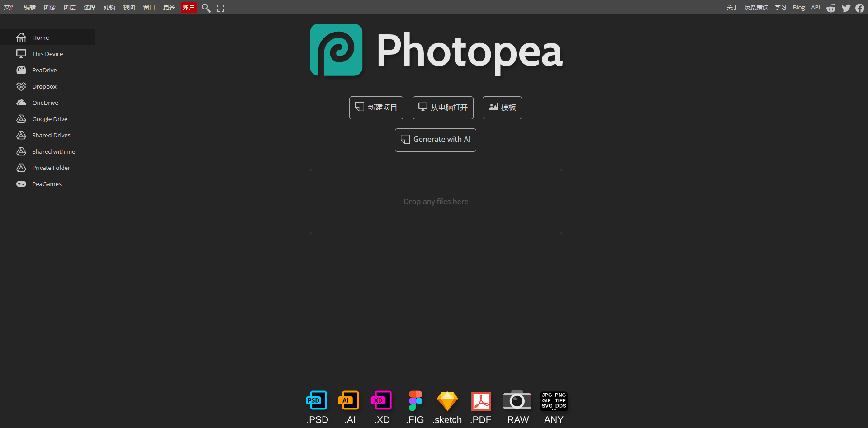Click the Photopea logo icon
868x428 pixels.
pos(336,50)
